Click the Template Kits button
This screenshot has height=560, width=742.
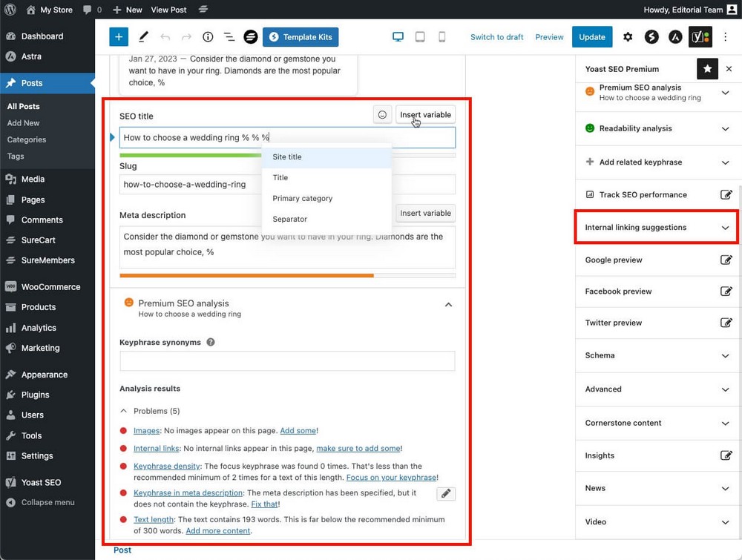coord(301,37)
